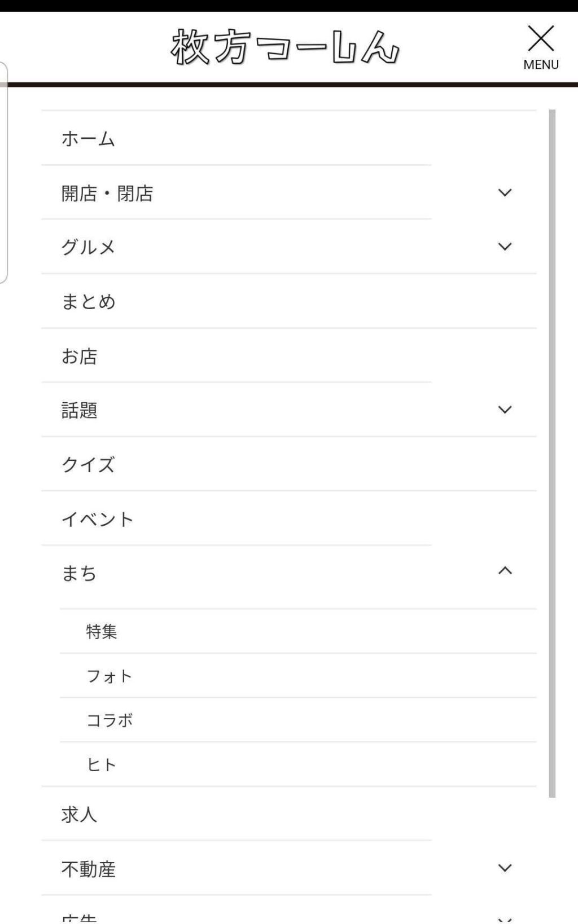Open the ホーム menu item
Screen dimensions: 578x924
pyautogui.click(x=88, y=139)
